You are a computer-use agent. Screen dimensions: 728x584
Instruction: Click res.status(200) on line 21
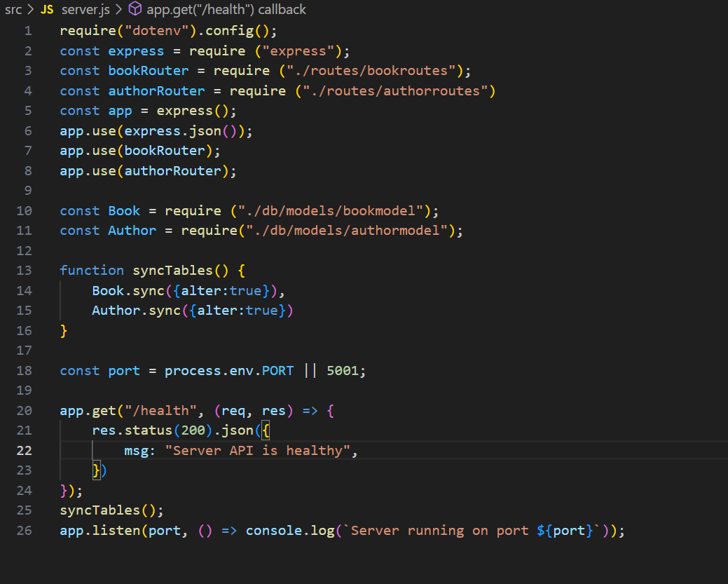click(152, 430)
